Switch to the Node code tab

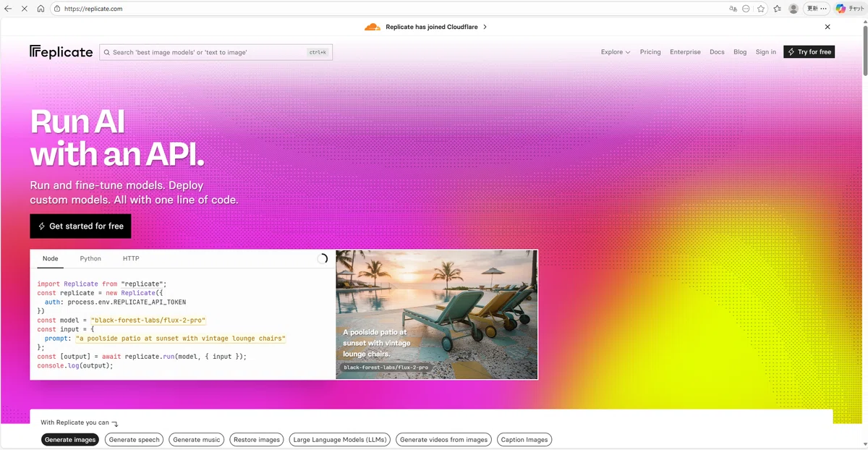(x=50, y=258)
